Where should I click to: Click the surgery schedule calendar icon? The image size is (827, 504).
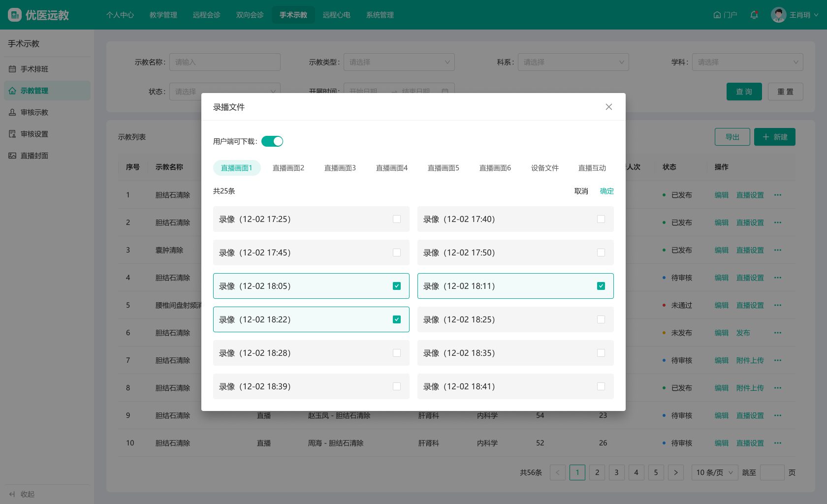[x=12, y=69]
